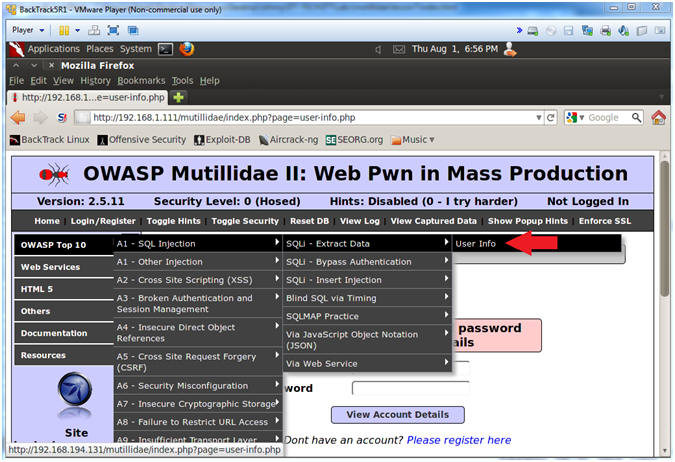Click Toggle Security in the navigation bar
The image size is (675, 462).
245,221
